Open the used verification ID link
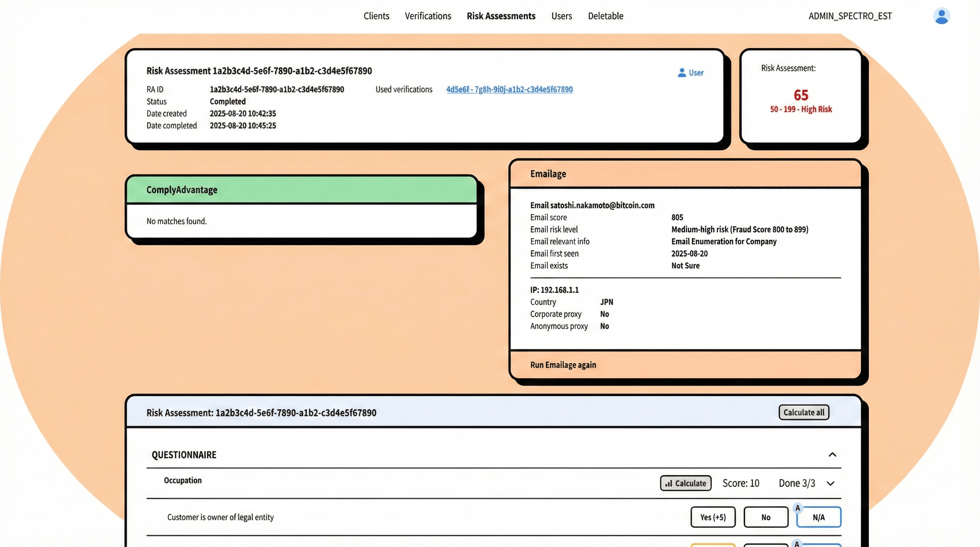The width and height of the screenshot is (980, 547). pyautogui.click(x=509, y=89)
